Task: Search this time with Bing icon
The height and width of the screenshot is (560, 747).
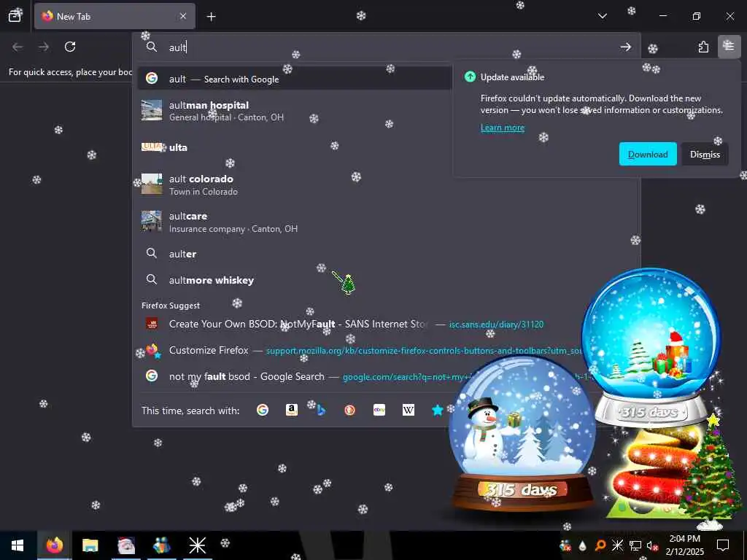Action: tap(321, 410)
